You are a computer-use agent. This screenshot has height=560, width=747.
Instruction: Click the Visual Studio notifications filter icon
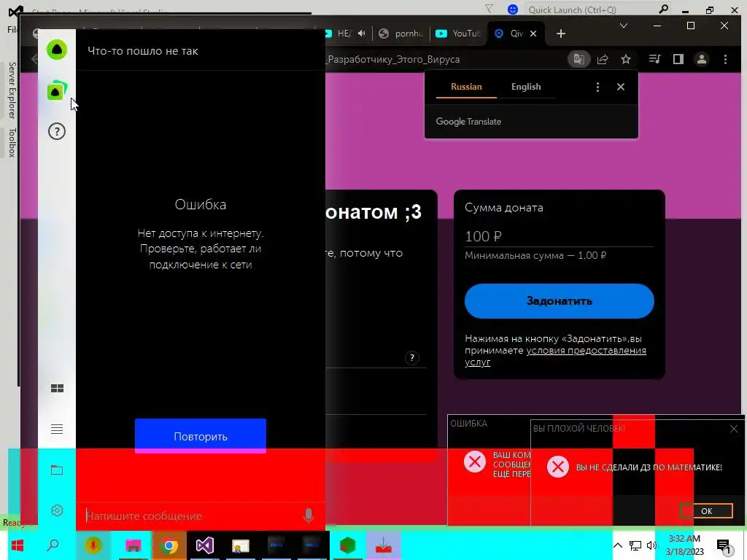pyautogui.click(x=489, y=9)
